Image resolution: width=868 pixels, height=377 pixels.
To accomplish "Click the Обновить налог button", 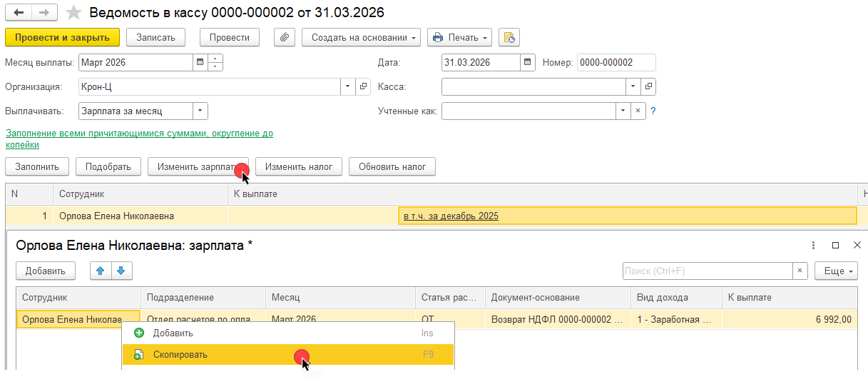I will pyautogui.click(x=392, y=166).
